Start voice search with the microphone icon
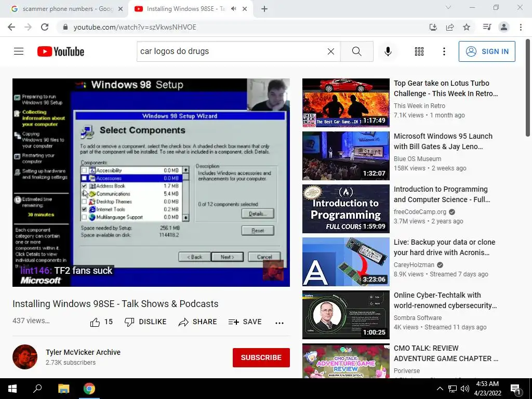 coord(388,51)
